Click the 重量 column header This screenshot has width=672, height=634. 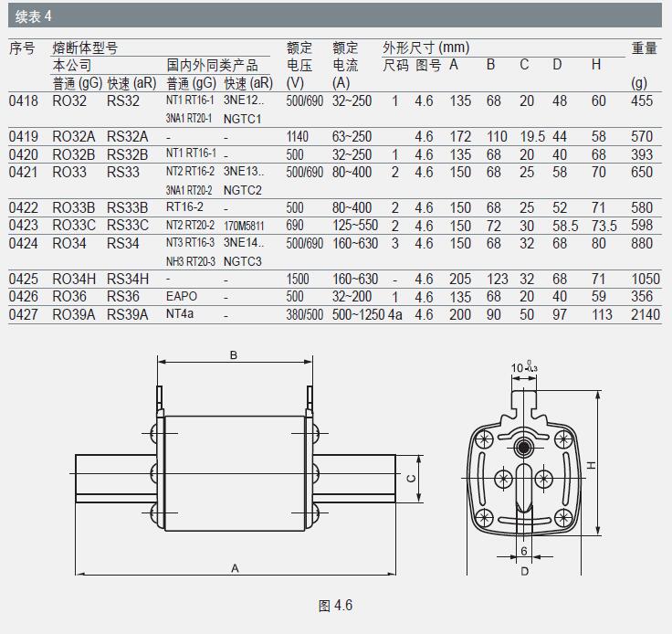(x=645, y=48)
